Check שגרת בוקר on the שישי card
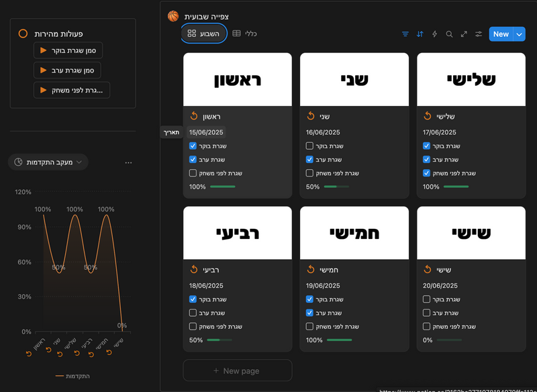This screenshot has height=392, width=537. (x=426, y=299)
